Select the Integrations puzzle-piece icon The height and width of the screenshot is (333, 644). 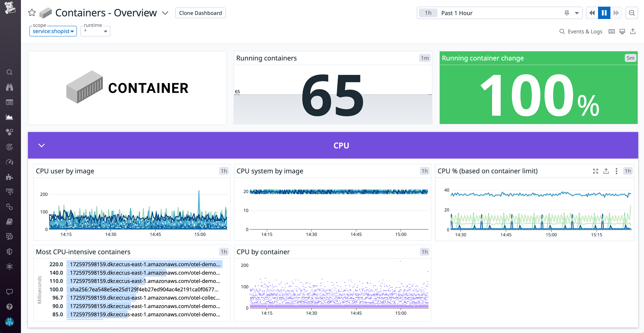pyautogui.click(x=10, y=177)
